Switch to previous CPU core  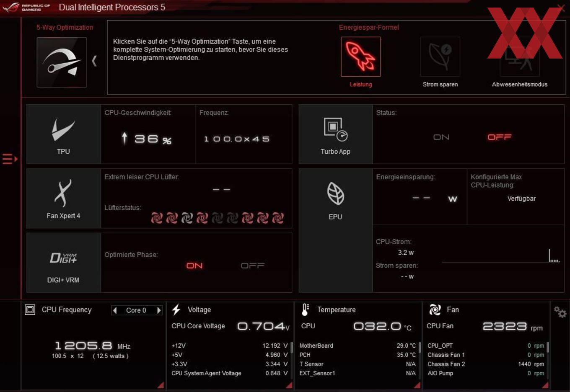tap(115, 310)
